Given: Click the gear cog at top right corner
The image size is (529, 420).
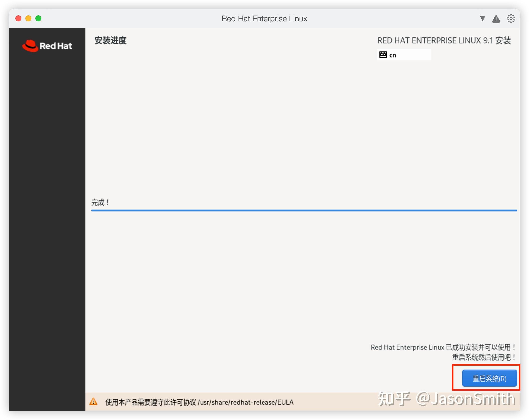Looking at the screenshot, I should click(511, 18).
